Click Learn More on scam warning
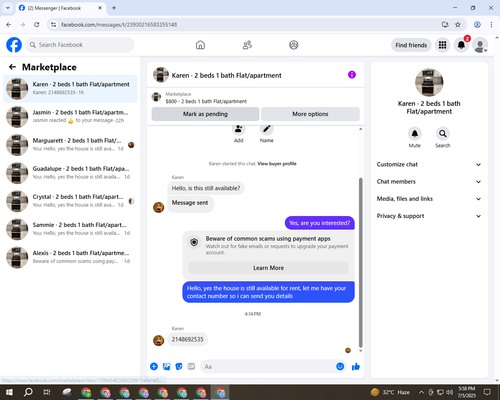Screen dimensions: 500x400 coord(269,268)
